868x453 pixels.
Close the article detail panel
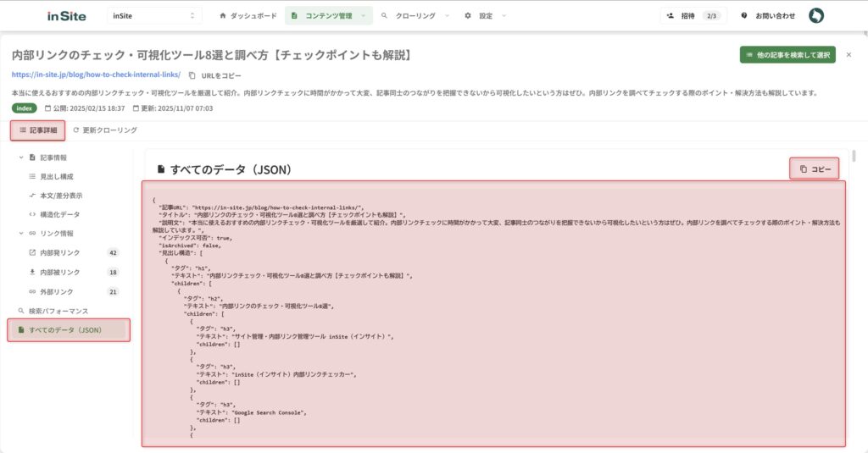point(849,55)
